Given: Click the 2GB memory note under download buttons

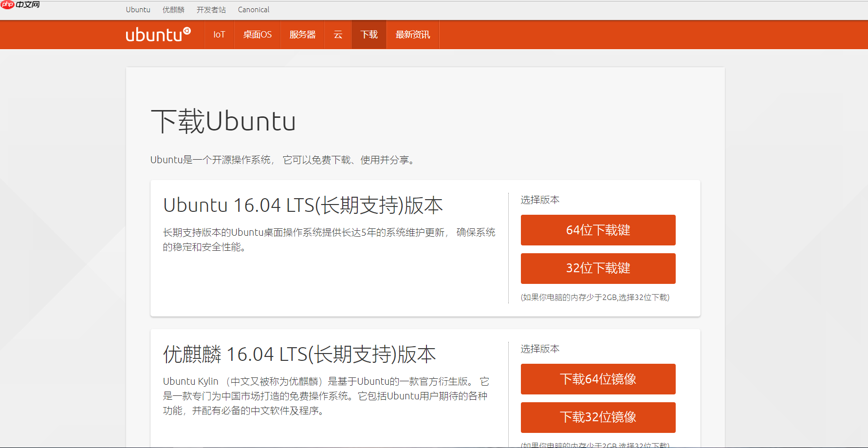Looking at the screenshot, I should (x=595, y=297).
